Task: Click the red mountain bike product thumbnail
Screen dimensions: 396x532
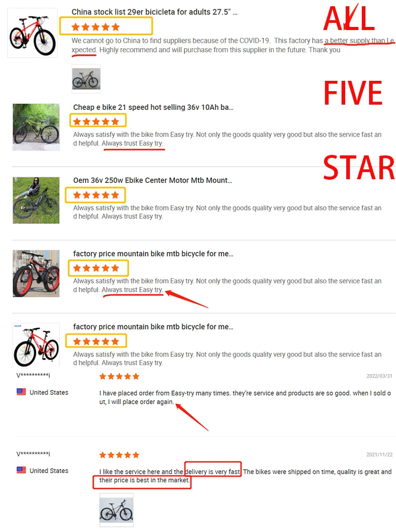Action: pyautogui.click(x=32, y=33)
